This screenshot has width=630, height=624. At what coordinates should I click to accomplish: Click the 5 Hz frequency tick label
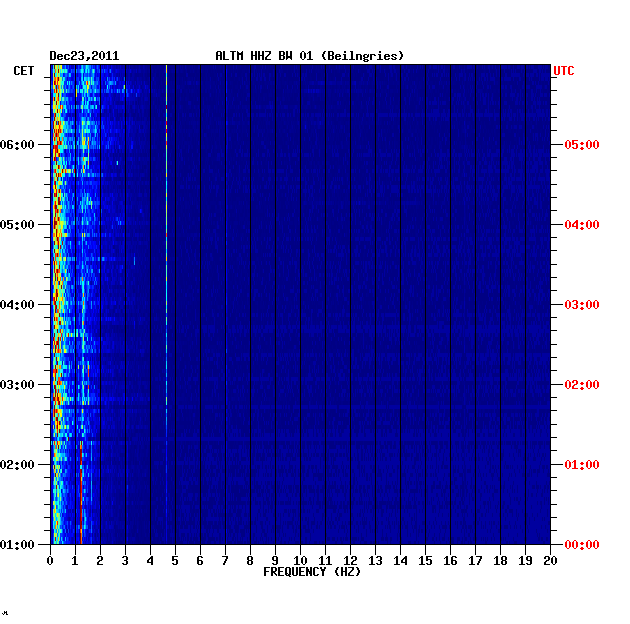pos(175,561)
